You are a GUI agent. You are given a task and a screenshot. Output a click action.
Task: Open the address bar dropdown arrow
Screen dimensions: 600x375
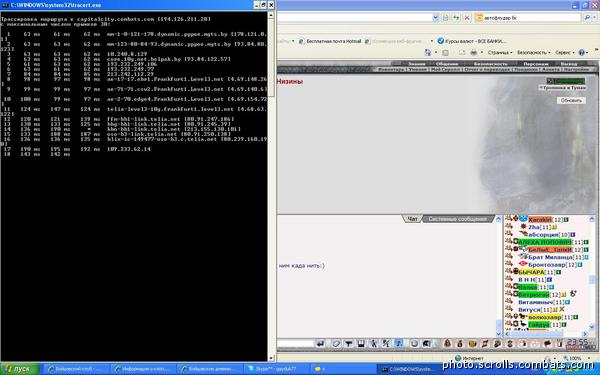(435, 18)
